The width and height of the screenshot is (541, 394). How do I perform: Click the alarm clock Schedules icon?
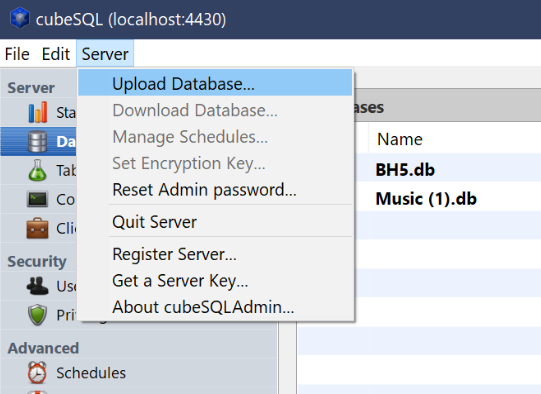click(x=37, y=373)
